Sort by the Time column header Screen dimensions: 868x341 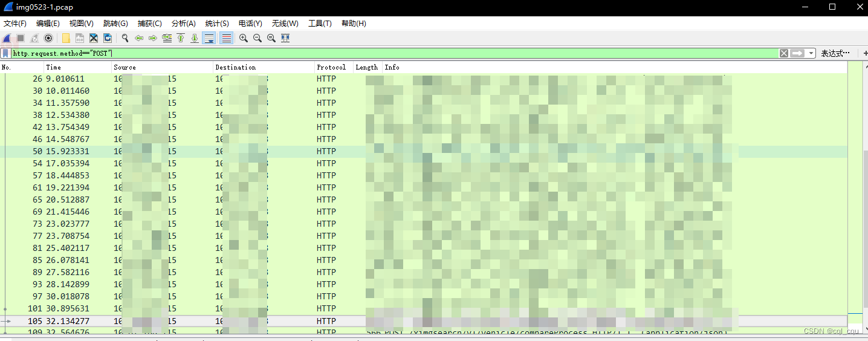point(78,67)
